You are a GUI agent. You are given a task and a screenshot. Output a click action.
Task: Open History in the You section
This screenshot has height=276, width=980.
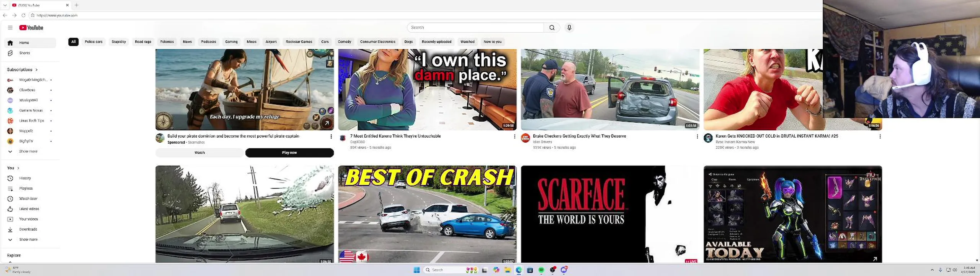pos(30,178)
